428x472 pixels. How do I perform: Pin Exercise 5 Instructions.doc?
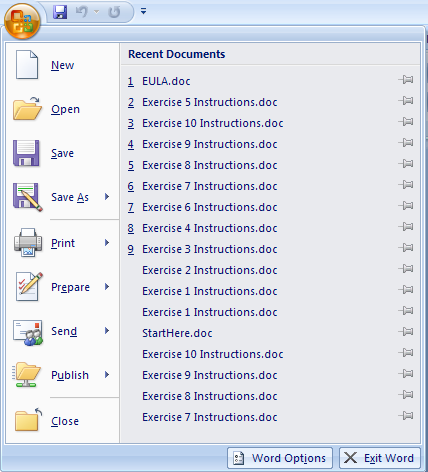click(x=406, y=101)
